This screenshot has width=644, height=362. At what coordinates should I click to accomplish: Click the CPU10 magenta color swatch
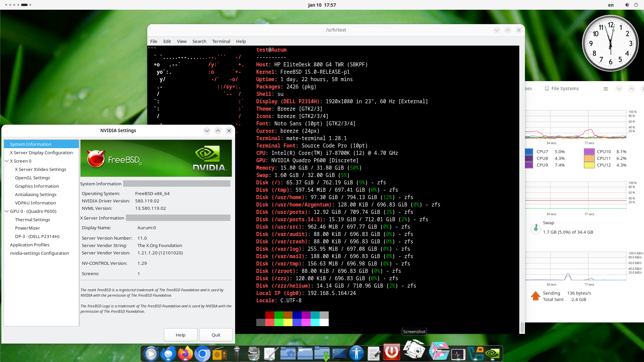point(590,152)
